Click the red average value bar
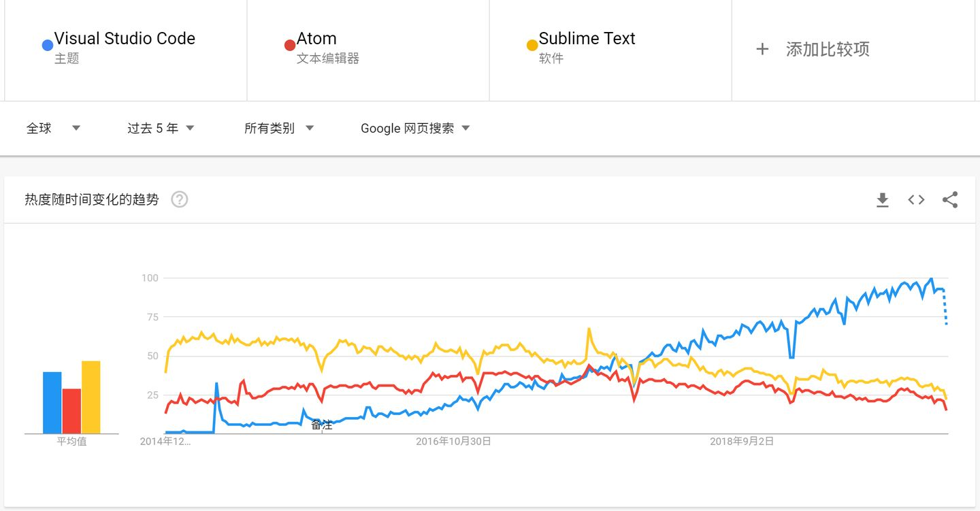Screen dimensions: 980x511 [71, 411]
